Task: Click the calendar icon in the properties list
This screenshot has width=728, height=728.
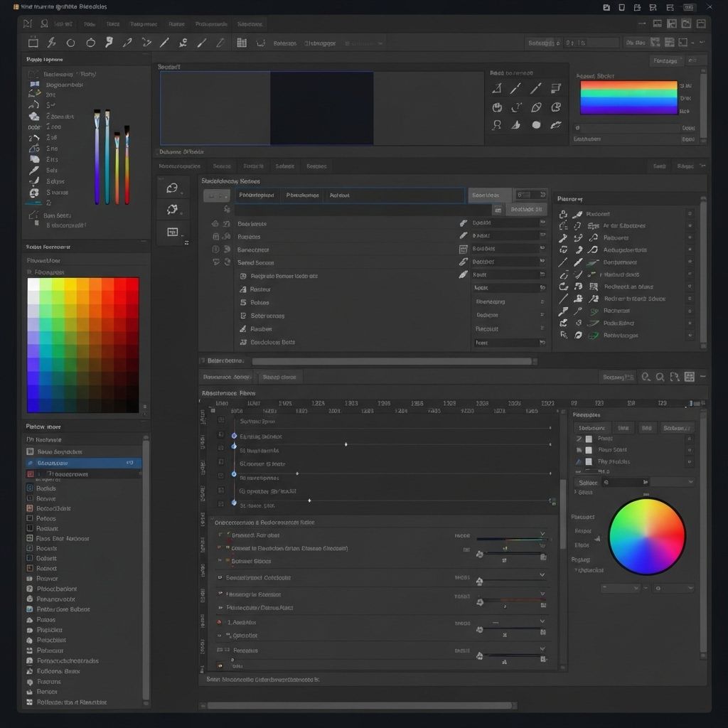Action: point(464,249)
